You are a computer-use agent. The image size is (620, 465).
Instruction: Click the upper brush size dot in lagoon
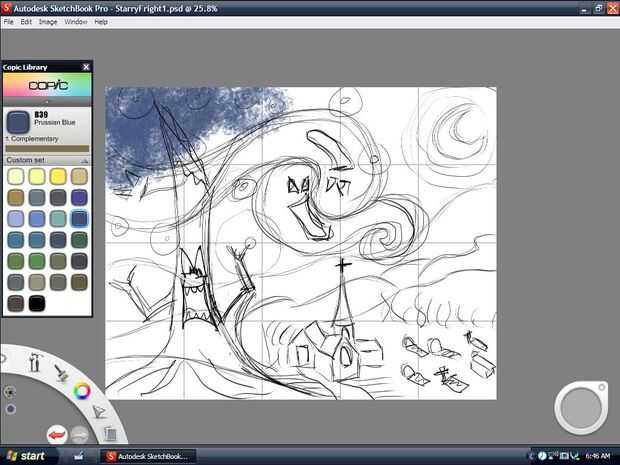[9, 391]
